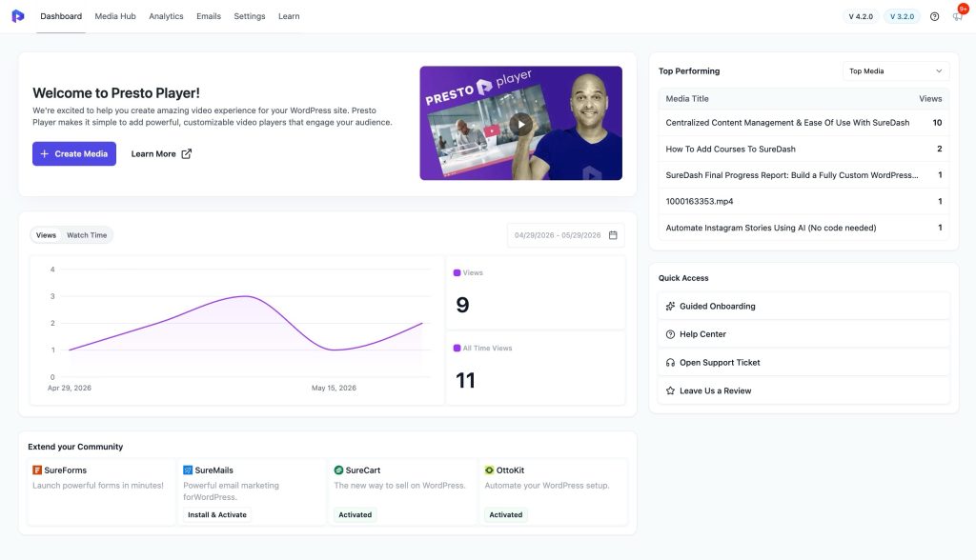This screenshot has width=976, height=560.
Task: Click the Guided Onboarding sparkle icon
Action: pyautogui.click(x=670, y=306)
